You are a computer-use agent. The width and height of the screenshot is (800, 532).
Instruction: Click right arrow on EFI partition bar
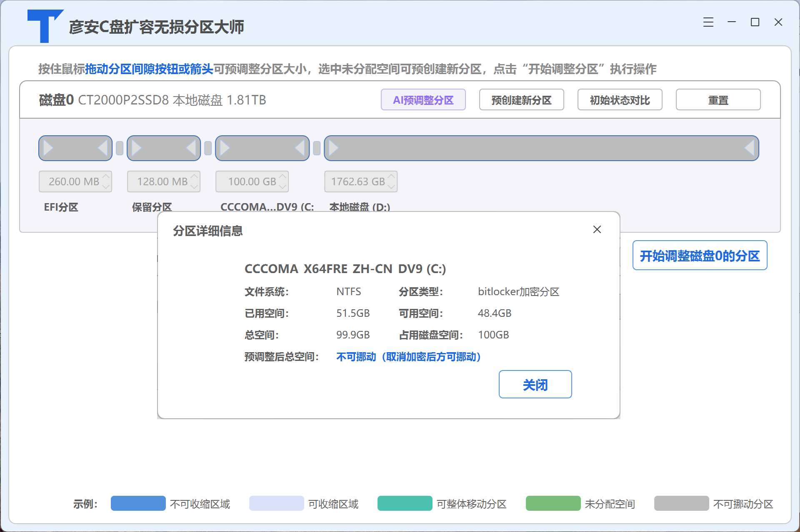[x=48, y=148]
